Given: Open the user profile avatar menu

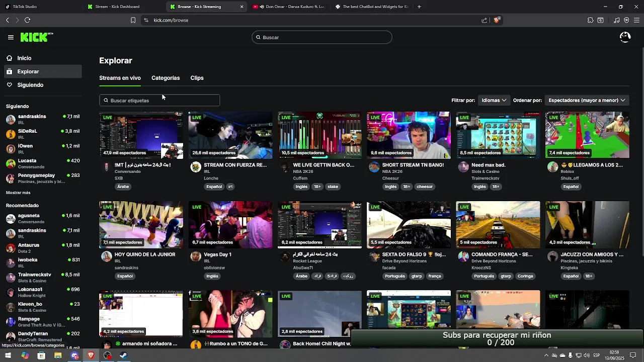Looking at the screenshot, I should (625, 37).
